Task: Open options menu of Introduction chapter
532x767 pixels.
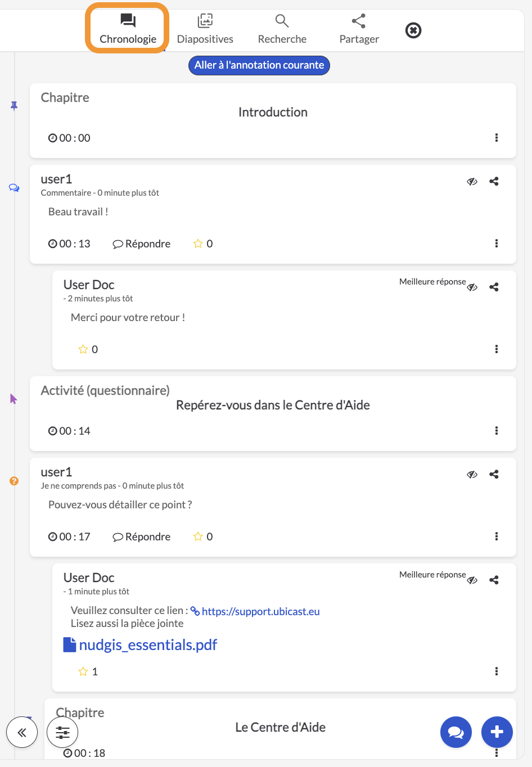Action: coord(497,138)
